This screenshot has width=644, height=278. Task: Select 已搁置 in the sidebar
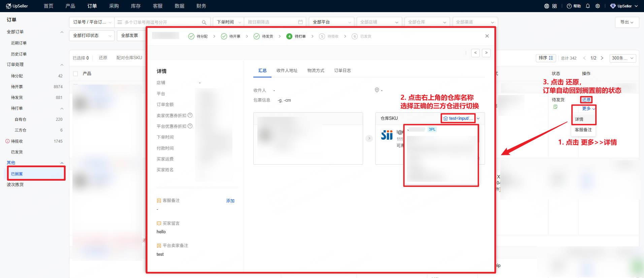17,174
